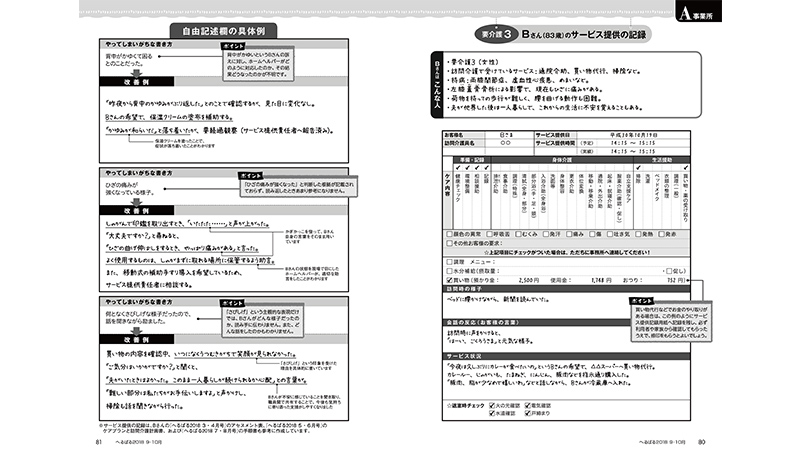Click the 平成30年10月19日 date value
Viewport: 800px width, 450px height.
[634, 135]
